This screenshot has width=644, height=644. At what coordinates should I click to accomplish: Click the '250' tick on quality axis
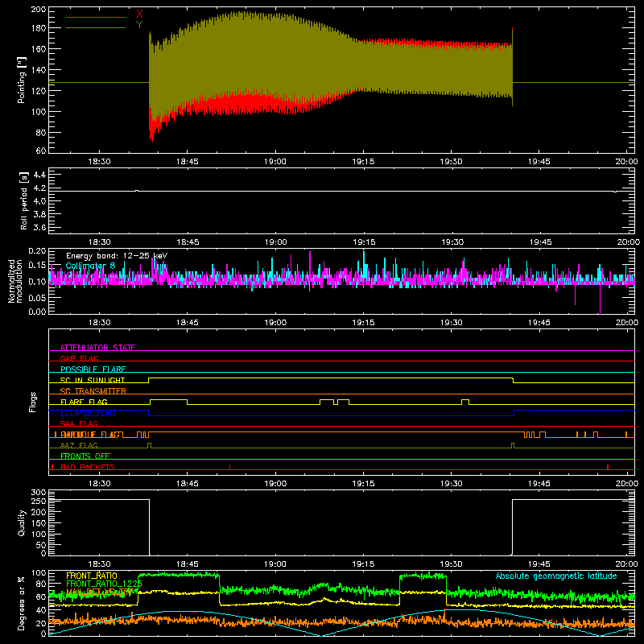click(x=38, y=502)
